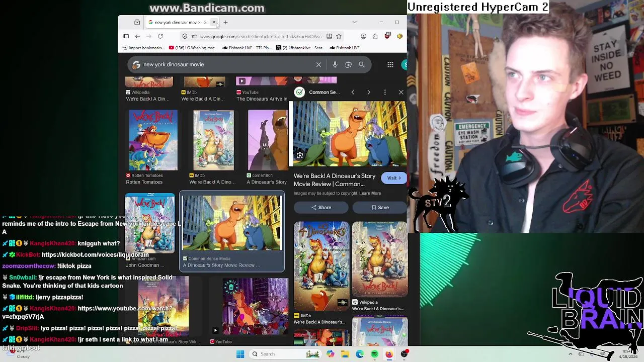This screenshot has width=644, height=362.
Task: Click the yellow speaker extension icon
Action: tap(399, 36)
